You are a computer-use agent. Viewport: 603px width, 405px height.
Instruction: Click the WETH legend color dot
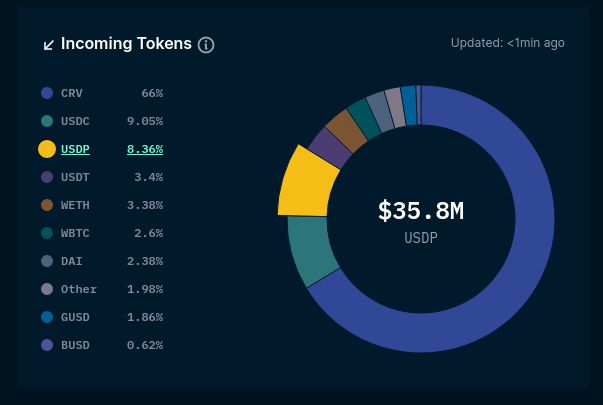(47, 205)
